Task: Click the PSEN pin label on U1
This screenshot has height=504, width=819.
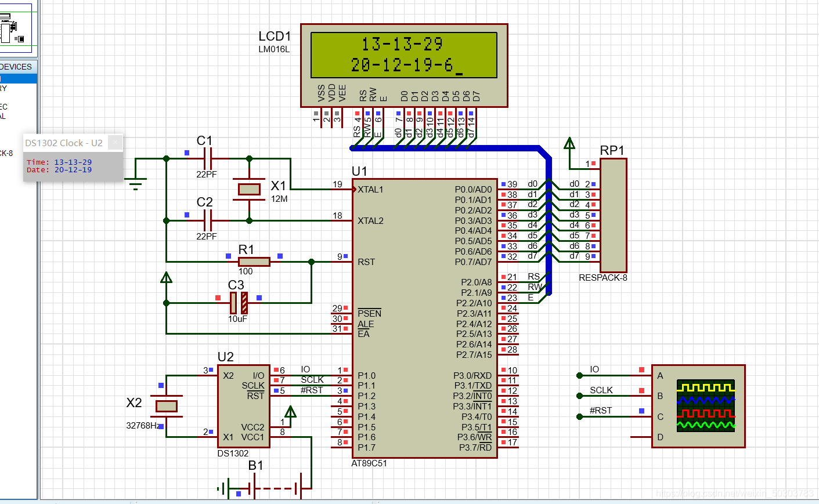Action: [370, 314]
